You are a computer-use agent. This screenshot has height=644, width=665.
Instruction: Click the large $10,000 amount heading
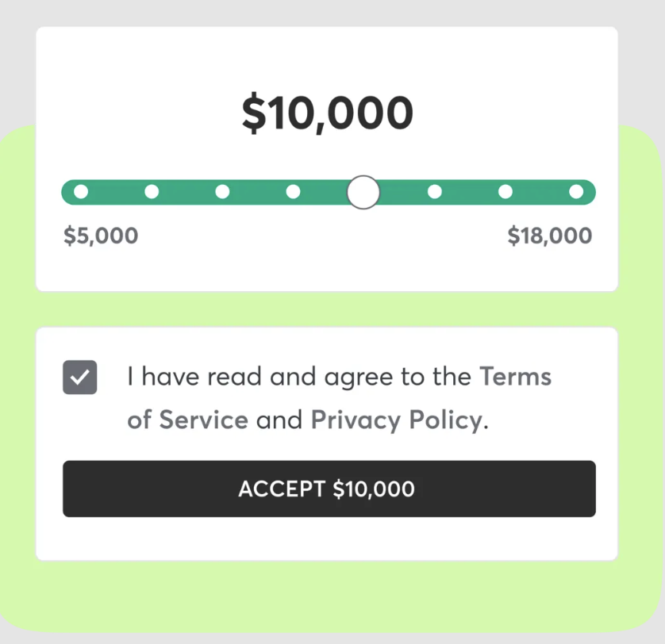[327, 113]
